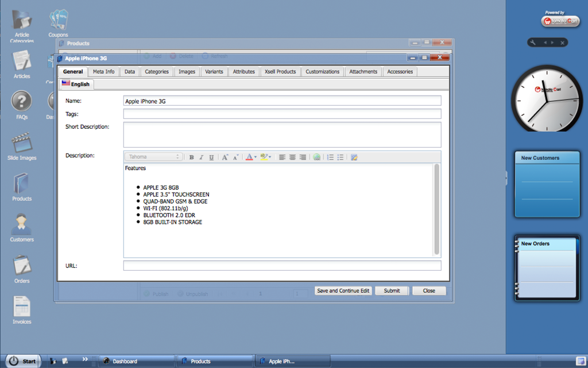Insert a numbered list
The image size is (588, 368).
(x=330, y=157)
